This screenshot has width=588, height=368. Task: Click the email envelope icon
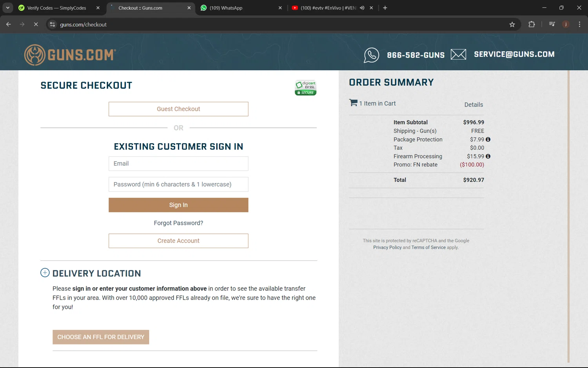458,55
